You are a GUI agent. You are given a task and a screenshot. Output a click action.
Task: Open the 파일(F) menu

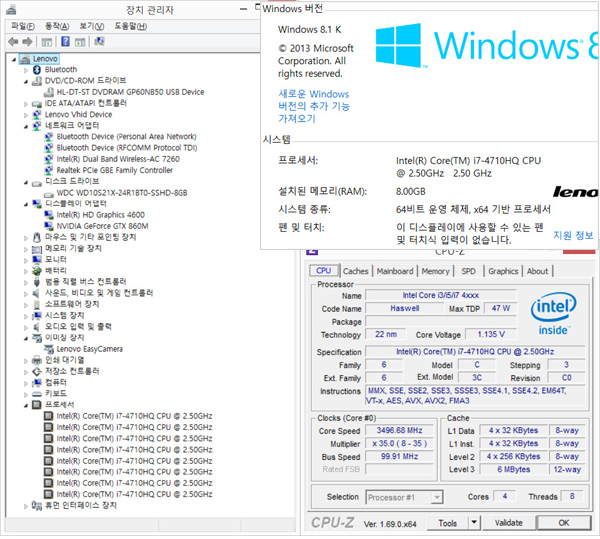pyautogui.click(x=23, y=26)
